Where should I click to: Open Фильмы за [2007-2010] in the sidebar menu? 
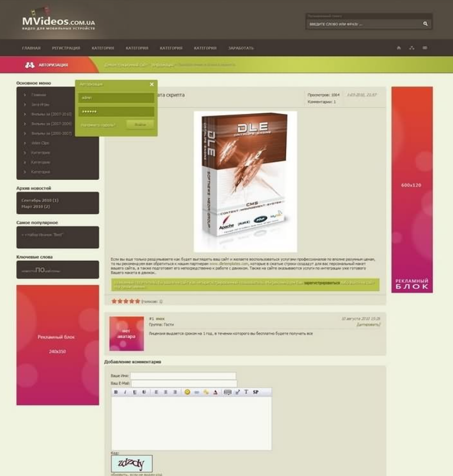[x=51, y=114]
